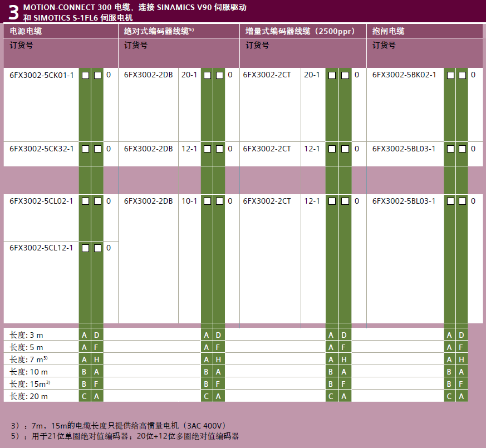Click 订货号 under 增量式编码器线缆 header
This screenshot has height=448, width=486.
257,45
